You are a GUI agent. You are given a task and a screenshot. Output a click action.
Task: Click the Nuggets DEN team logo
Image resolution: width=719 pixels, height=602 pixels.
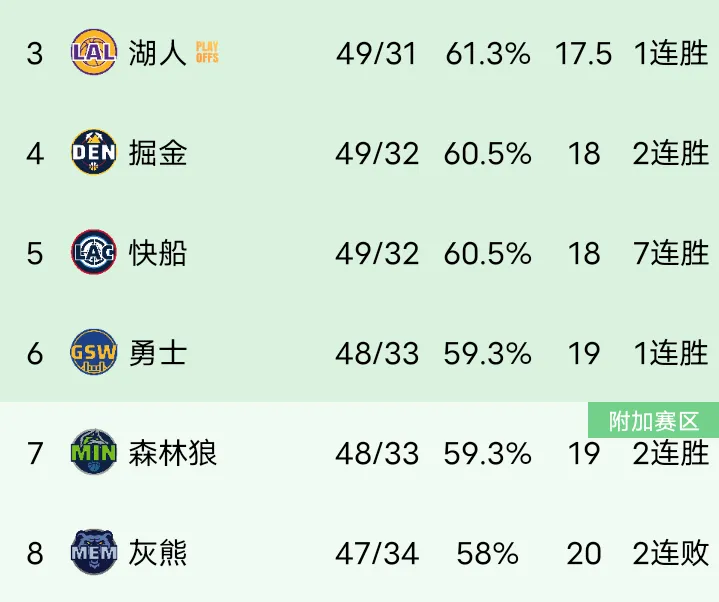click(x=94, y=152)
